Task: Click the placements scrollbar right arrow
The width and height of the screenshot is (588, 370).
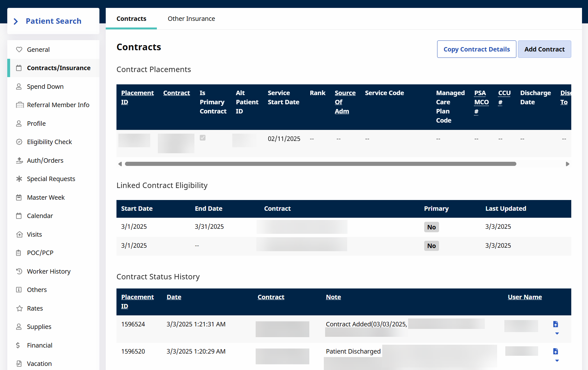Action: (x=567, y=164)
